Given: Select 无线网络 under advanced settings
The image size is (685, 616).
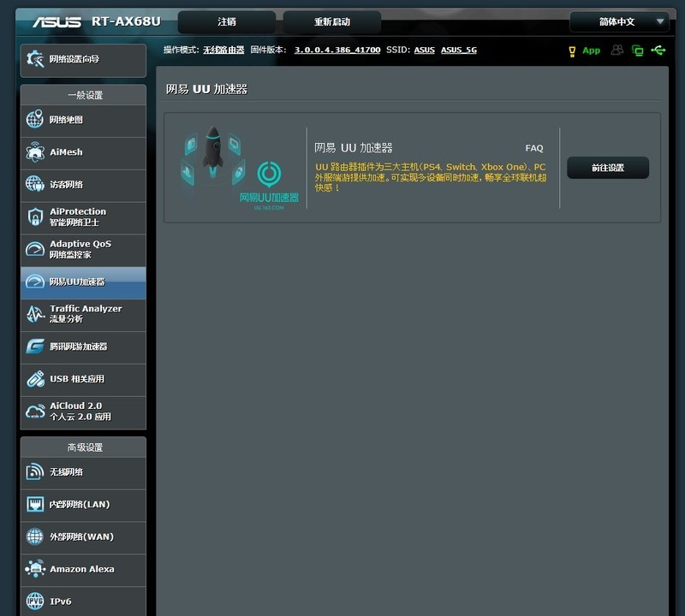Looking at the screenshot, I should [83, 472].
